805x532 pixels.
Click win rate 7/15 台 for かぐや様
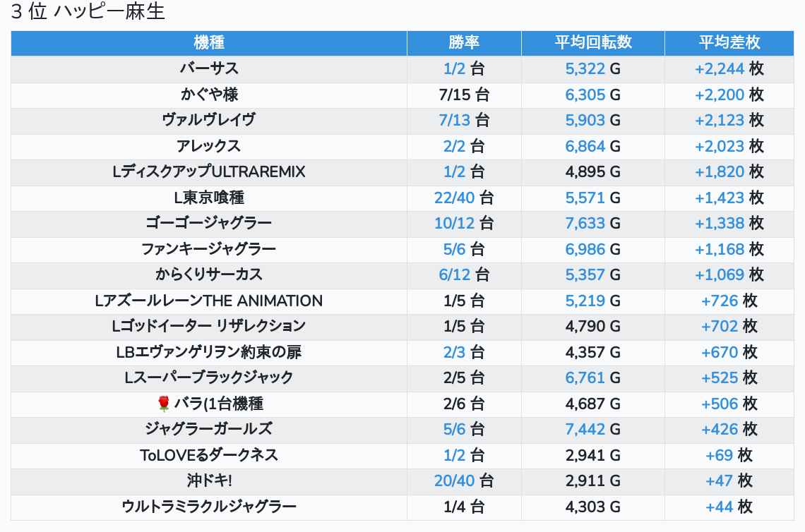pos(464,95)
